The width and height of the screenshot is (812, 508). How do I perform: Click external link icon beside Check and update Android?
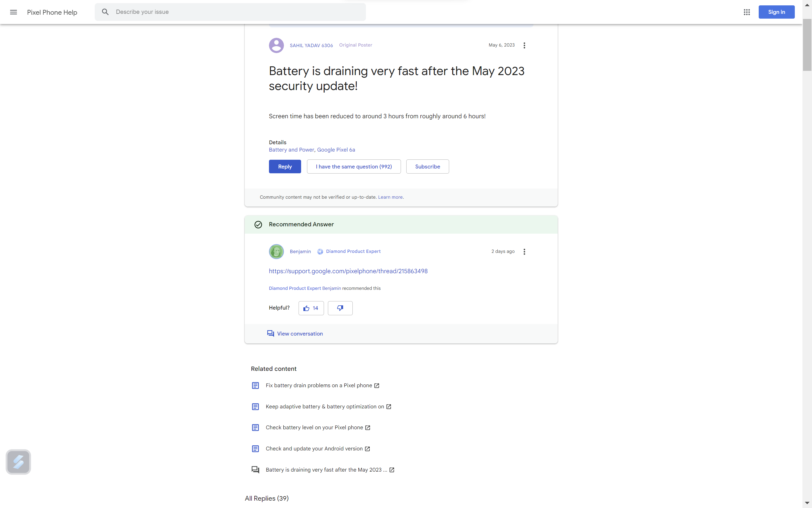click(367, 449)
